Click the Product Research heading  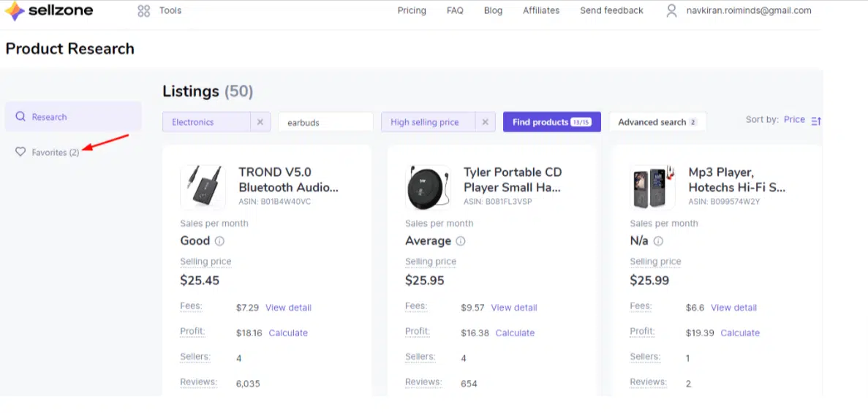tap(69, 49)
